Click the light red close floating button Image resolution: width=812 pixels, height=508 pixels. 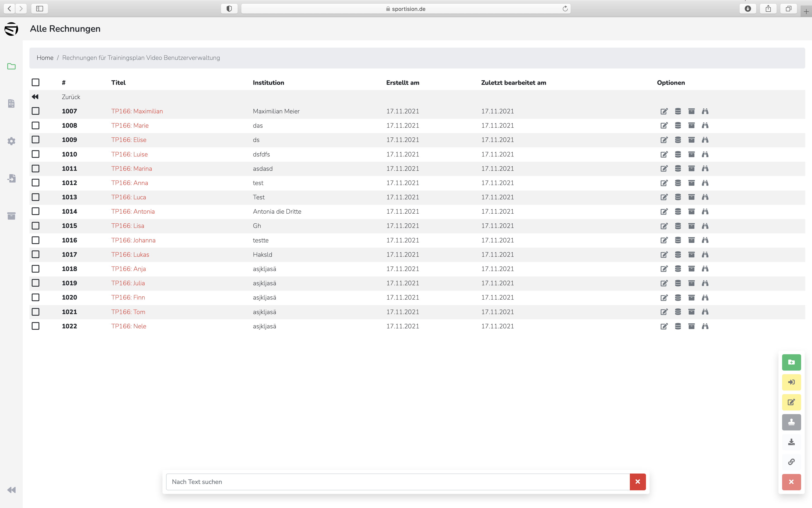(x=791, y=482)
